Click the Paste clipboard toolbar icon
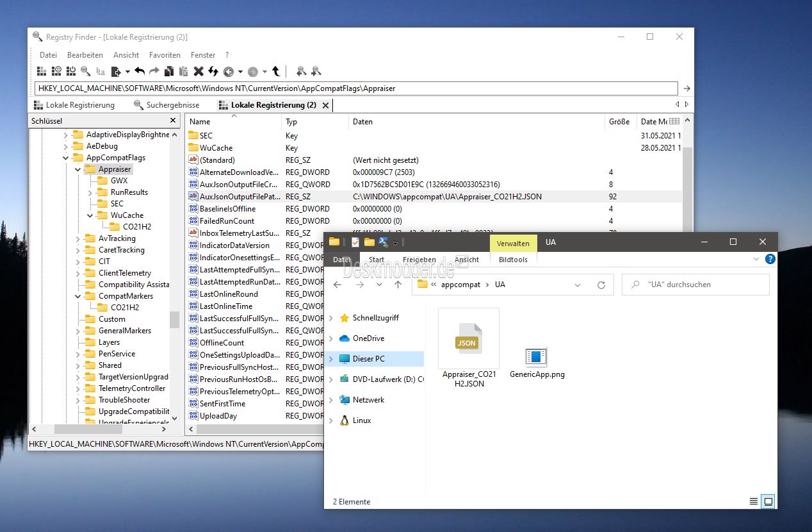This screenshot has width=812, height=532. pyautogui.click(x=184, y=71)
